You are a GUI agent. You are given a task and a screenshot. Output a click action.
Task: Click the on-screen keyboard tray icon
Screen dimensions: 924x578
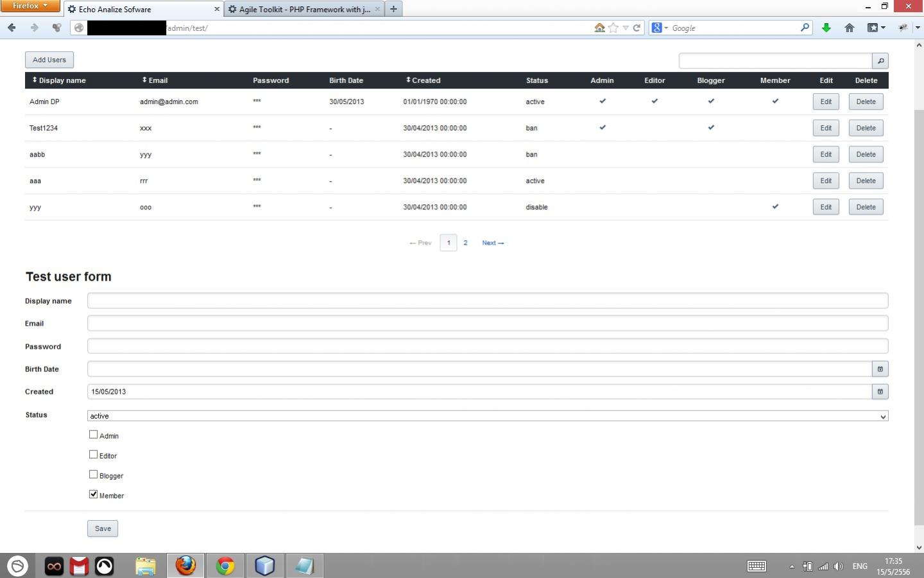pos(757,566)
